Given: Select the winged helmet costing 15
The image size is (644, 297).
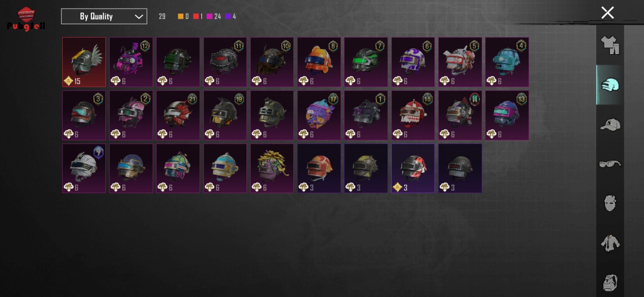Looking at the screenshot, I should [x=84, y=62].
